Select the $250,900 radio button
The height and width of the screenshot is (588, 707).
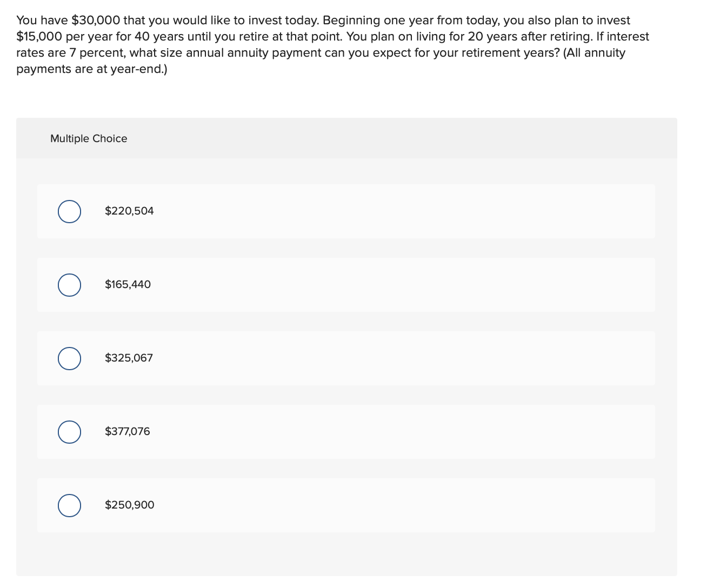(x=69, y=505)
